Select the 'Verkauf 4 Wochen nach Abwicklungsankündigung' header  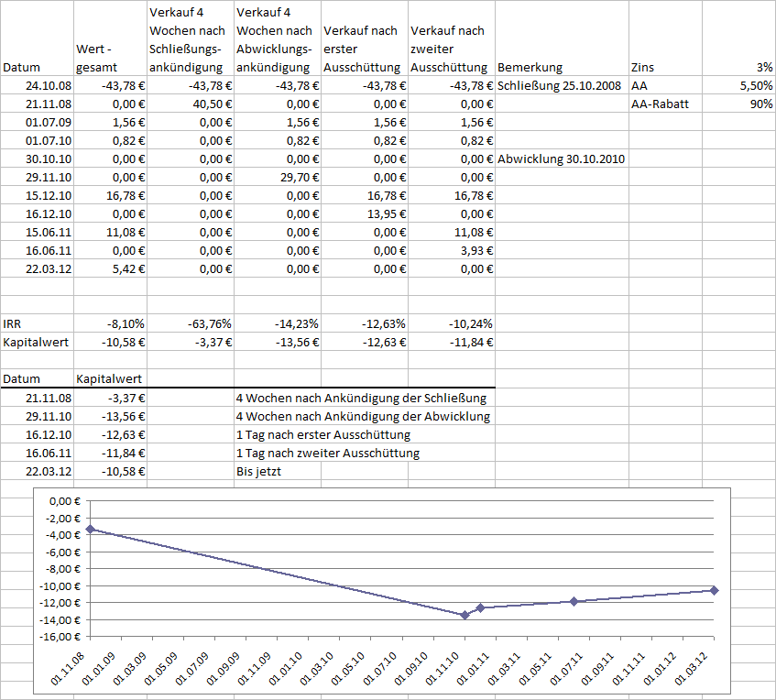(278, 38)
